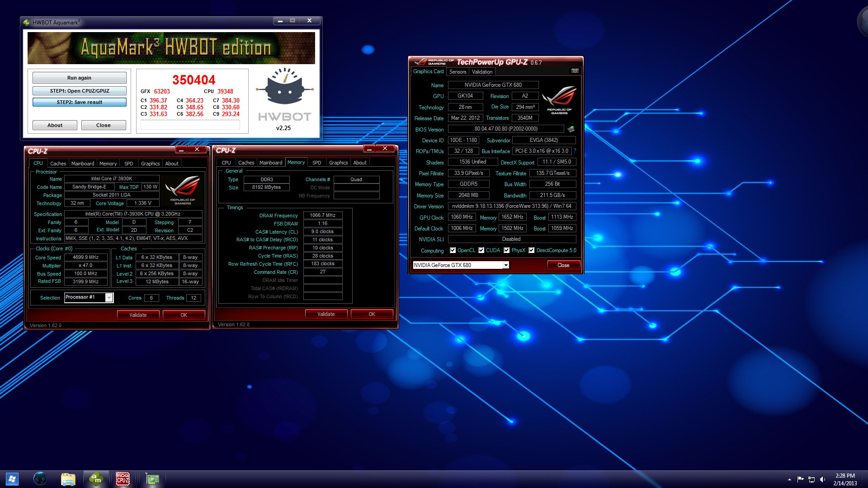868x488 pixels.
Task: Click the GPU Name field NVIDIA GeForce GTX 680
Action: point(493,85)
